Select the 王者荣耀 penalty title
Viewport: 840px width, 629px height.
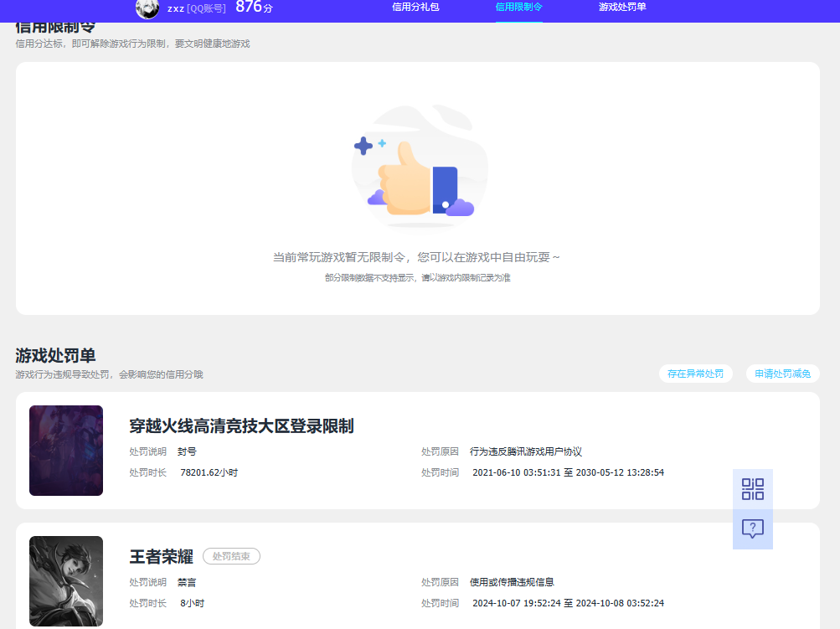tap(162, 557)
